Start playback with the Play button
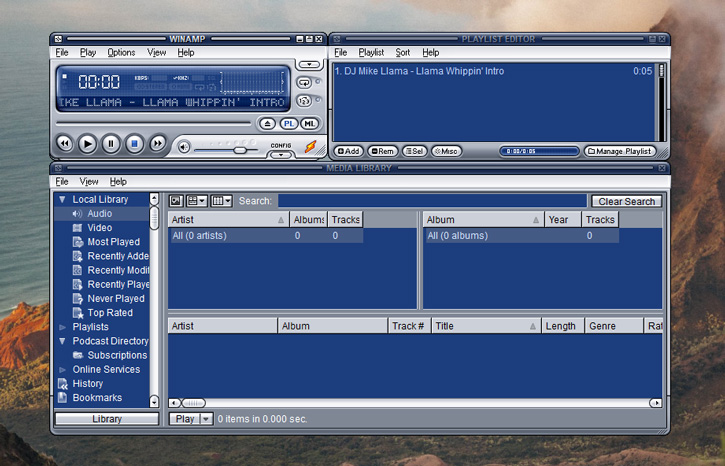This screenshot has width=725, height=466. pyautogui.click(x=87, y=144)
